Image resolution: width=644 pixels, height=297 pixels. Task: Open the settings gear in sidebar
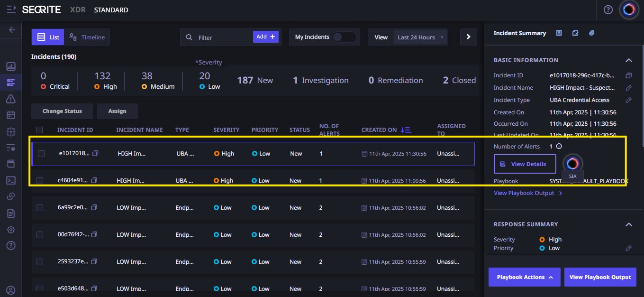11,230
